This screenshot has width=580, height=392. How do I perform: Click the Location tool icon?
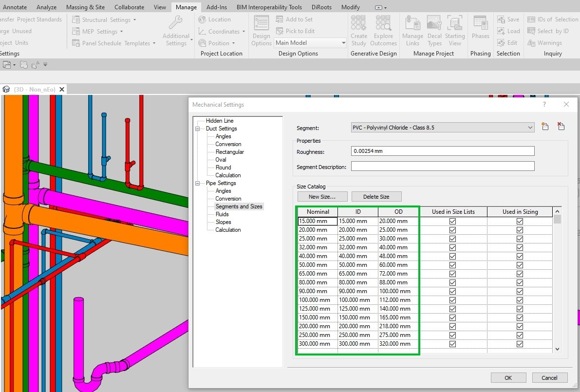pos(202,19)
